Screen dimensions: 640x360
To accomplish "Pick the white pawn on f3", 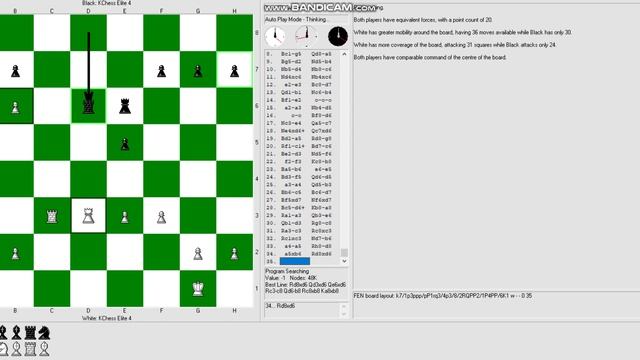I will [x=162, y=217].
